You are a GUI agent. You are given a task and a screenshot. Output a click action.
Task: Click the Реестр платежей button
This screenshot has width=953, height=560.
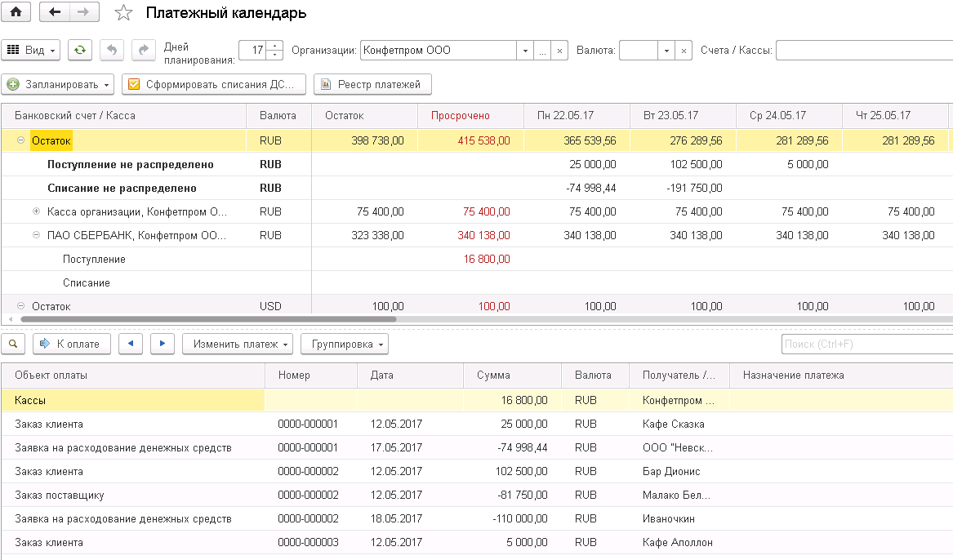[x=372, y=84]
